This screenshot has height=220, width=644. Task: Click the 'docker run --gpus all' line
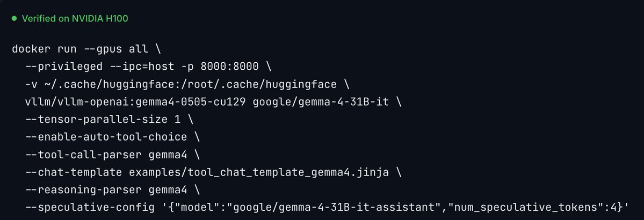(79, 49)
